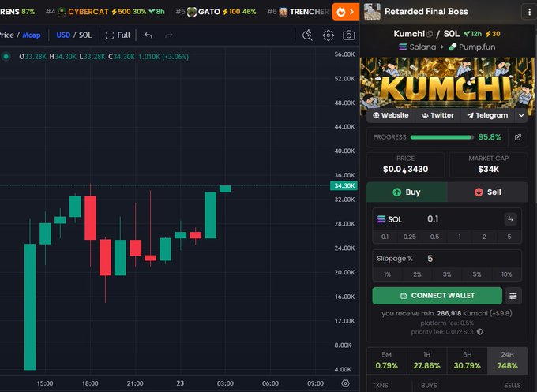Set slippage to 2%
This screenshot has width=537, height=392.
[417, 274]
